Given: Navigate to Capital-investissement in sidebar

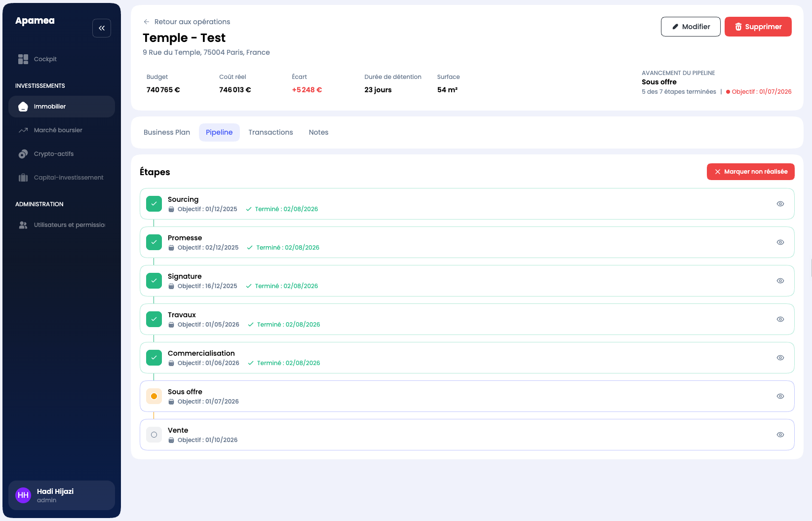Looking at the screenshot, I should point(62,178).
